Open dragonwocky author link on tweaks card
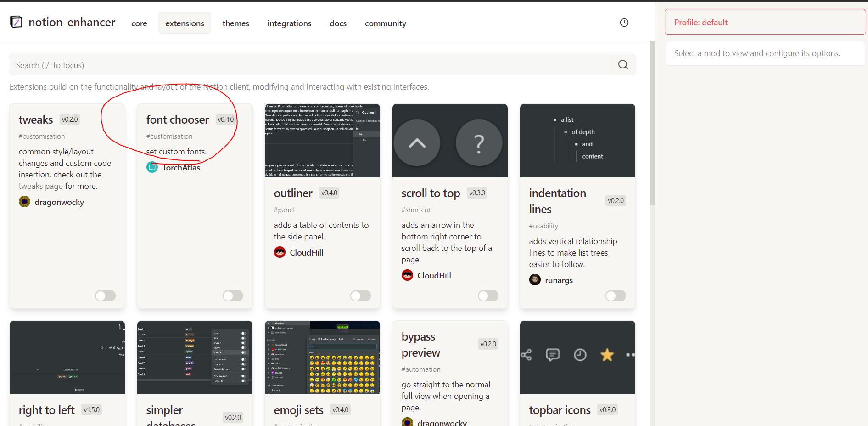The height and width of the screenshot is (426, 868). tap(59, 202)
